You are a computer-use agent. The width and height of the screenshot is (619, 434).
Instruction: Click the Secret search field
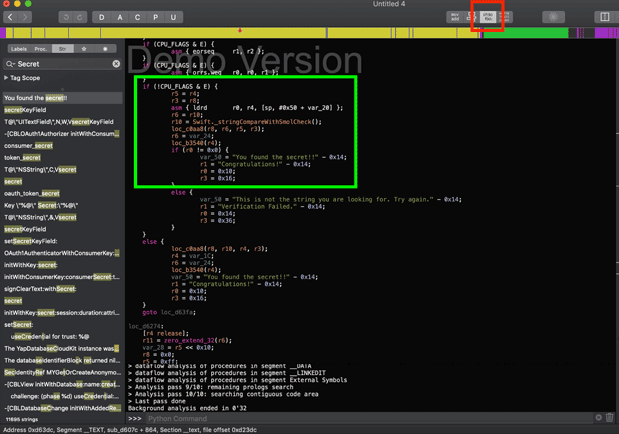(x=63, y=64)
